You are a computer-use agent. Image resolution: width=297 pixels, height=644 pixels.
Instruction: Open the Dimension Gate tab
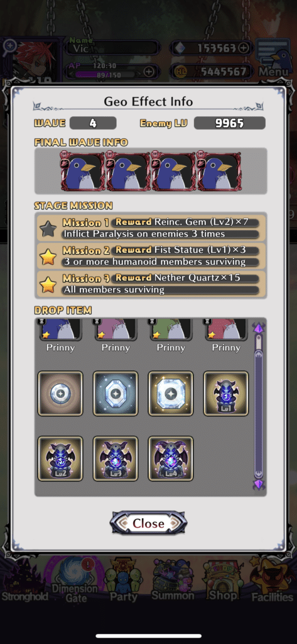tap(76, 579)
